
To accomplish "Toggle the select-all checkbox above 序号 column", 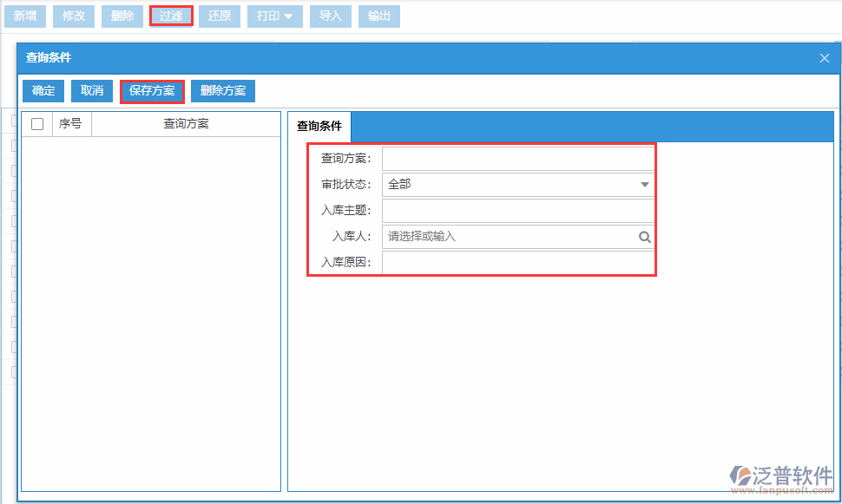I will pos(36,123).
